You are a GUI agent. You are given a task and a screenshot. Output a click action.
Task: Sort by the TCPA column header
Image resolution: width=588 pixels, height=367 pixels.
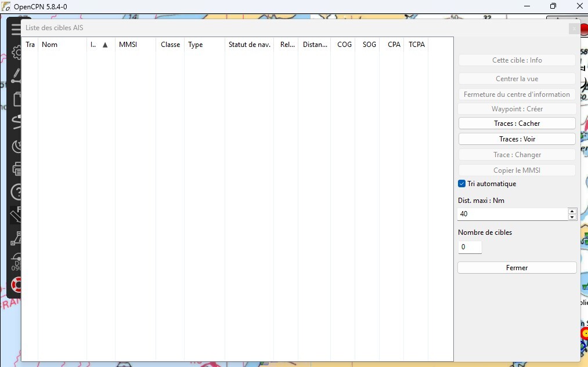point(416,45)
